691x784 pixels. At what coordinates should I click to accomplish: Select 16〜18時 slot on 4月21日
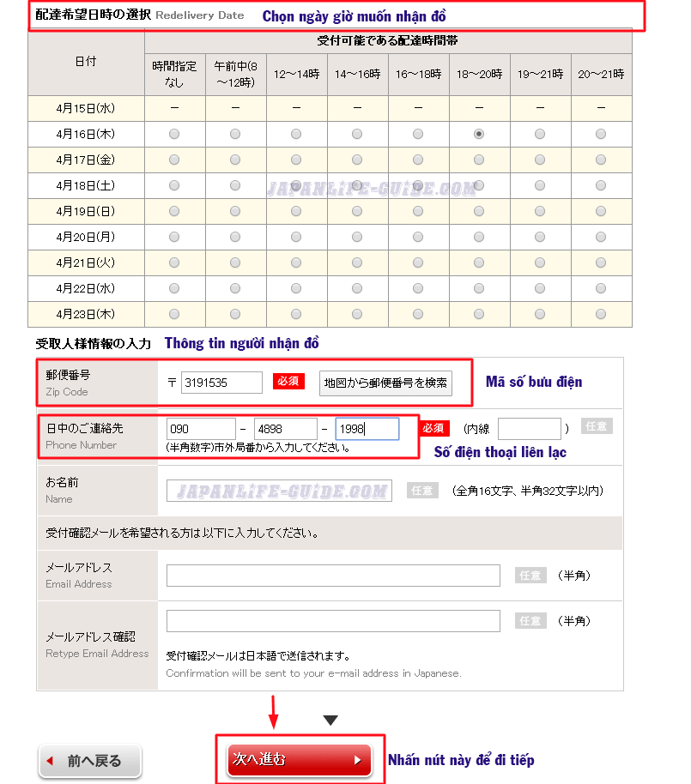pyautogui.click(x=418, y=262)
